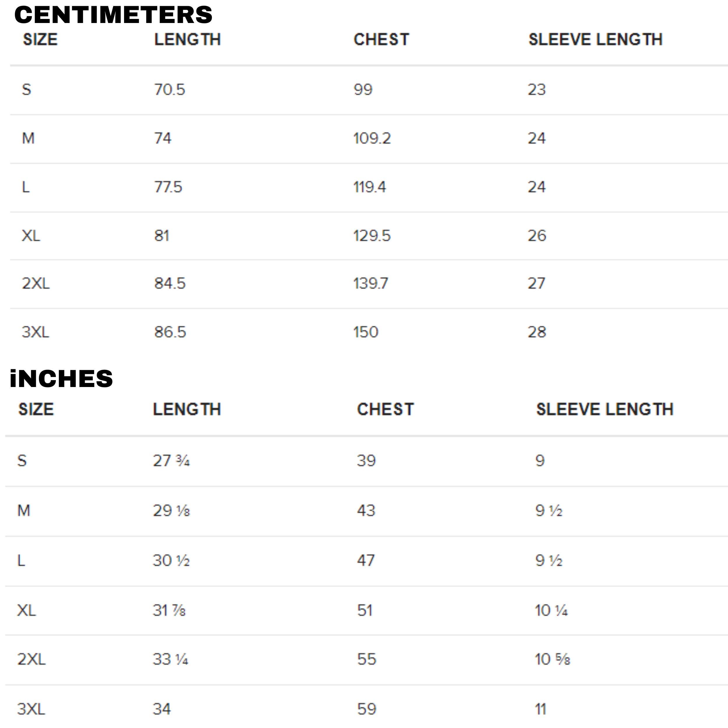The image size is (728, 728).
Task: Click the sleeve value 10 ¼
Action: coord(551,610)
